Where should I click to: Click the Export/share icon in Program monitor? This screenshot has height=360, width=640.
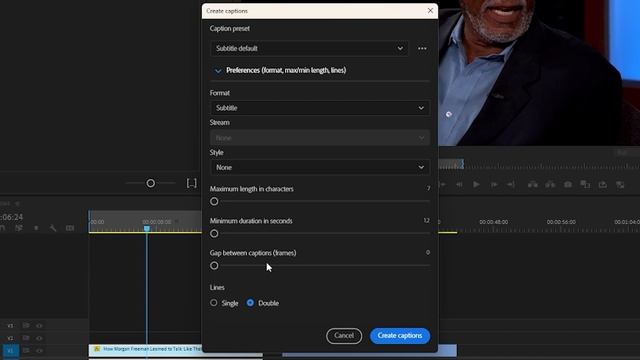pyautogui.click(x=602, y=184)
